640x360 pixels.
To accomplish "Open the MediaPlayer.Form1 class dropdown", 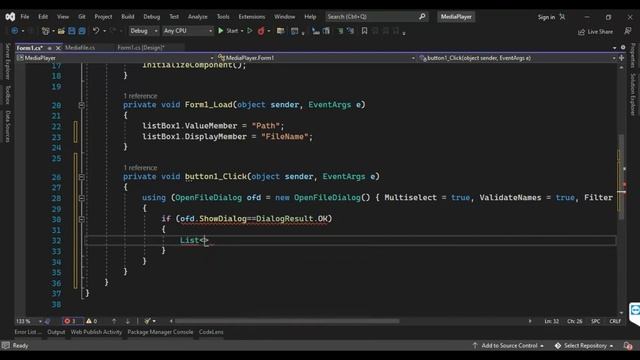I will tap(316, 58).
